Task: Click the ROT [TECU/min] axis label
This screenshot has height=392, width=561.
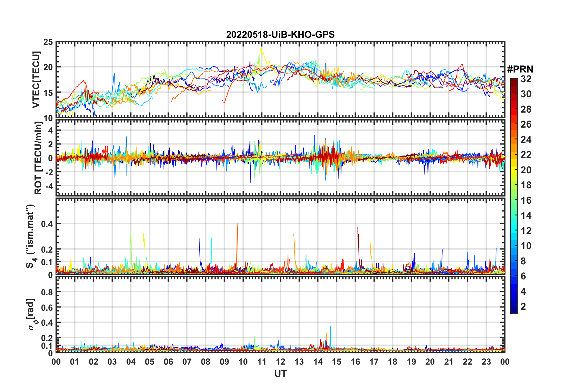Action: click(38, 158)
